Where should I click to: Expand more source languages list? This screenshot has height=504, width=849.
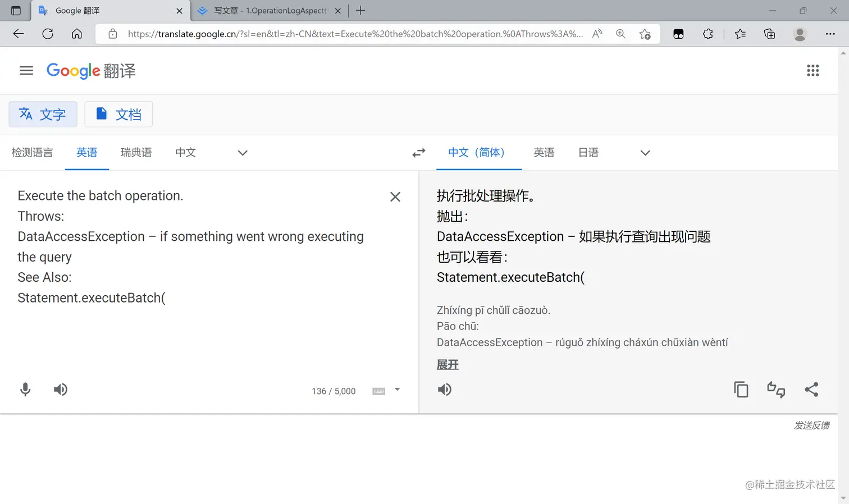(x=243, y=153)
